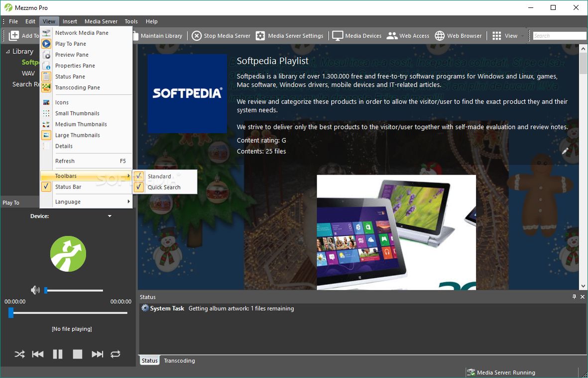588x378 pixels.
Task: Click the Add To Library toolbar icon
Action: click(14, 36)
